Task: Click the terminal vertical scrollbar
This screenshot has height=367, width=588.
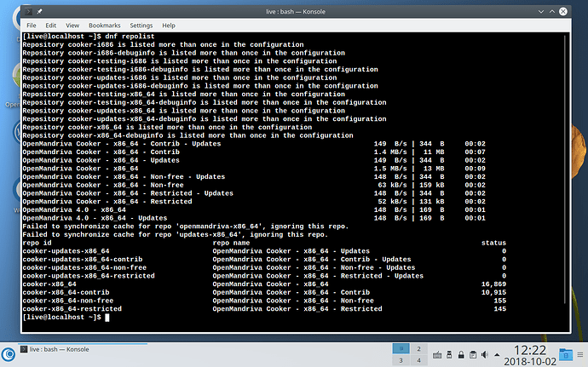Action: click(565, 169)
